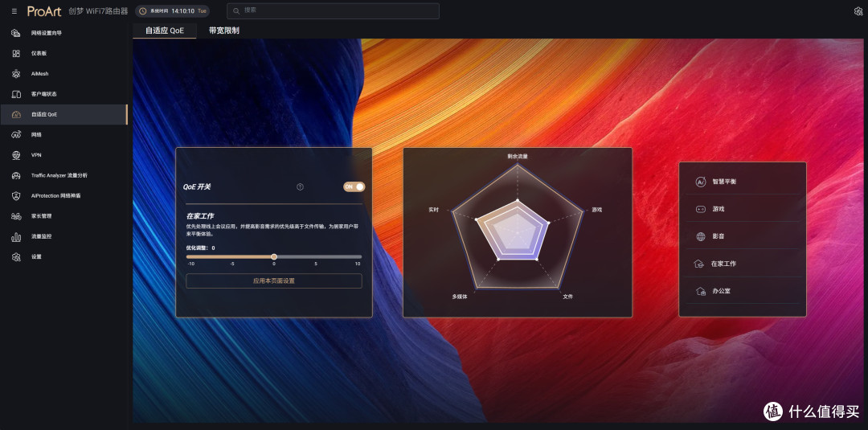
Task: Click 创梦 WiFi7路由器 title text
Action: pyautogui.click(x=99, y=11)
